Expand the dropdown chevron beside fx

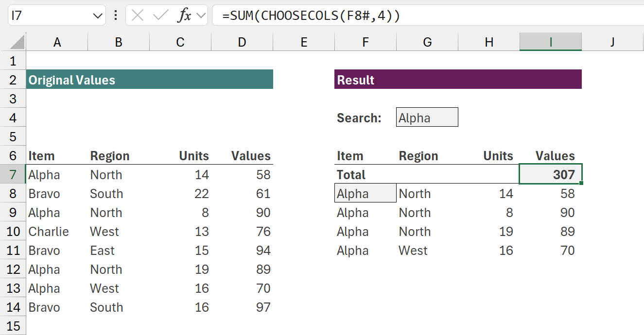pos(200,16)
